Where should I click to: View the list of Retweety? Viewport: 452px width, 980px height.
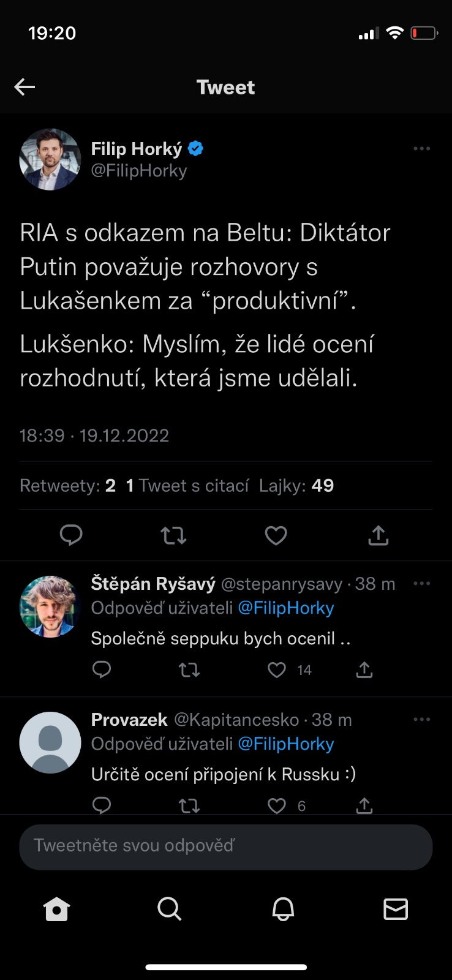(67, 486)
